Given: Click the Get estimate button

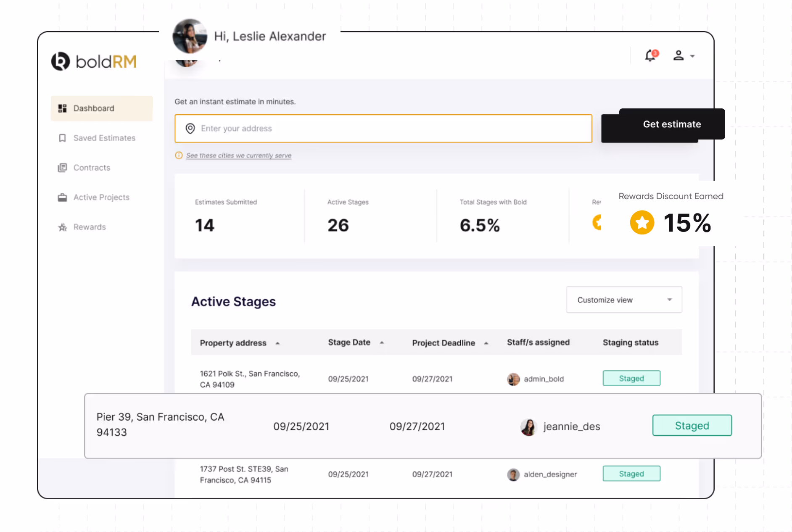Looking at the screenshot, I should (672, 124).
